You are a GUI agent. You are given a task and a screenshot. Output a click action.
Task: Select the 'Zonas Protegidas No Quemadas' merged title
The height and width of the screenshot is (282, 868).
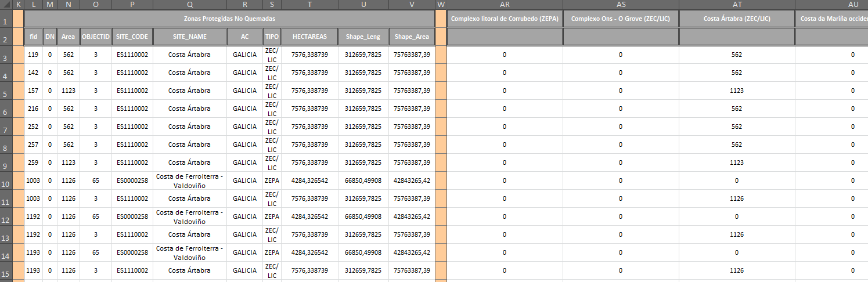coord(230,19)
